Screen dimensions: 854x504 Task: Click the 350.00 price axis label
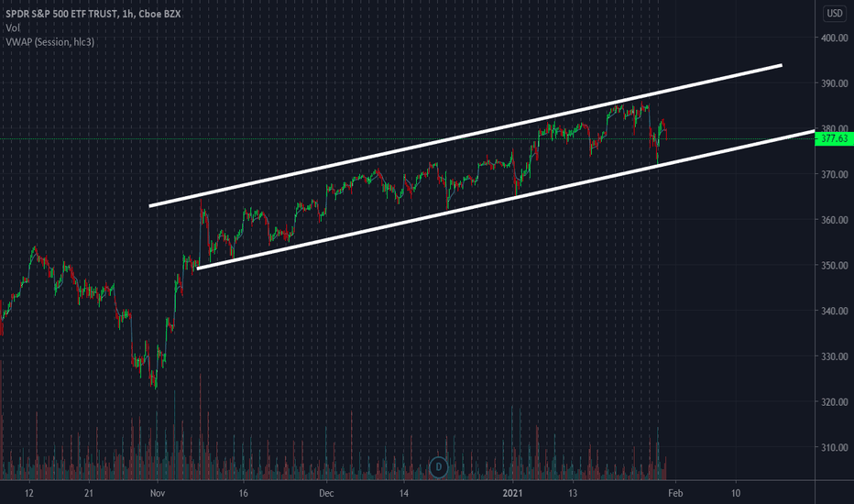835,266
